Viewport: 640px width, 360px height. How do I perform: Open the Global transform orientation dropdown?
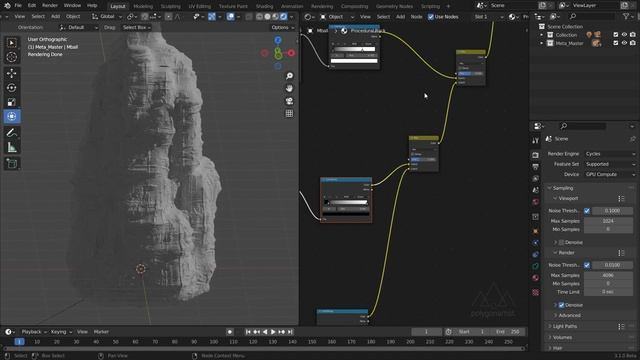[x=107, y=17]
